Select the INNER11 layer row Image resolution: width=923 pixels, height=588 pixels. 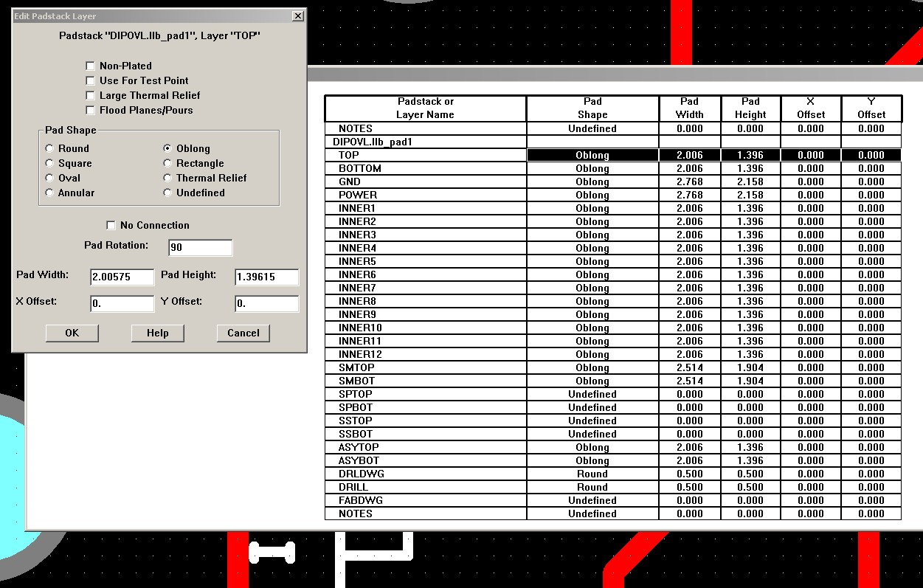(x=613, y=341)
